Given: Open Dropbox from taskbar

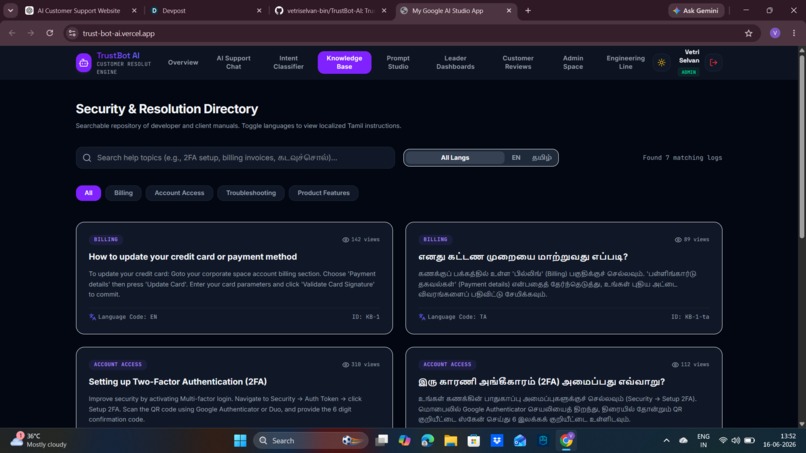Looking at the screenshot, I should click(x=497, y=441).
